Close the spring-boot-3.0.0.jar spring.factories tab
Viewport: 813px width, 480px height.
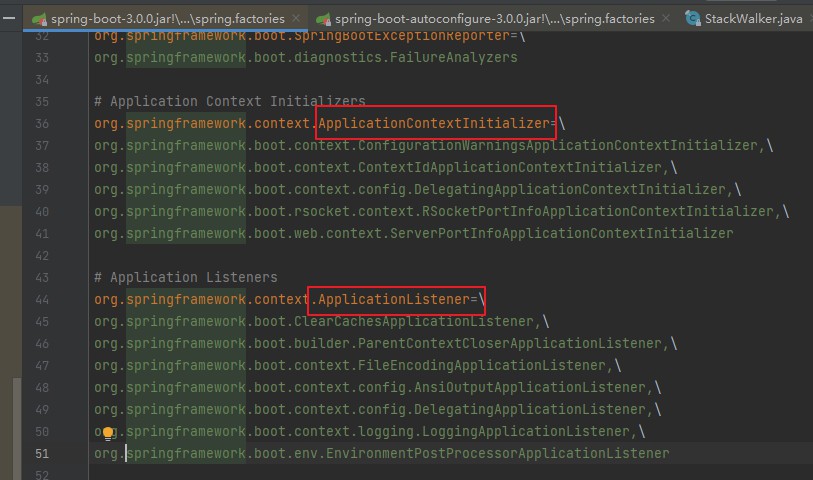pos(296,19)
